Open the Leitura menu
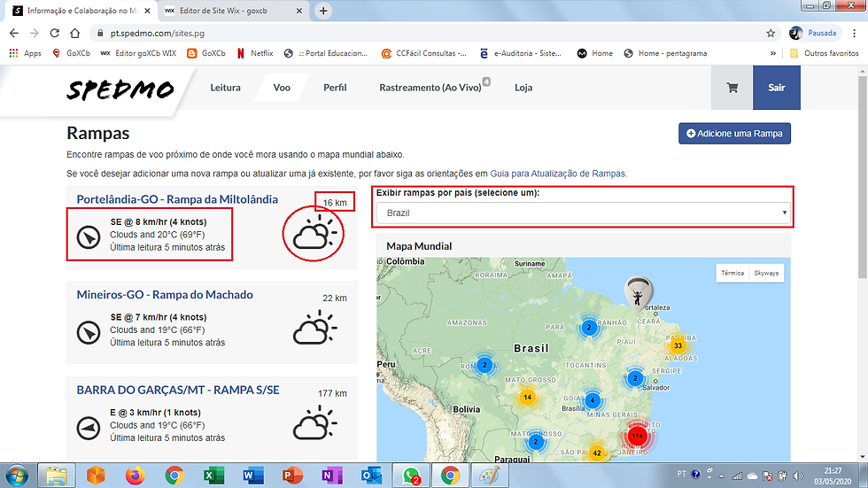Viewport: 868px width, 488px height. [225, 88]
